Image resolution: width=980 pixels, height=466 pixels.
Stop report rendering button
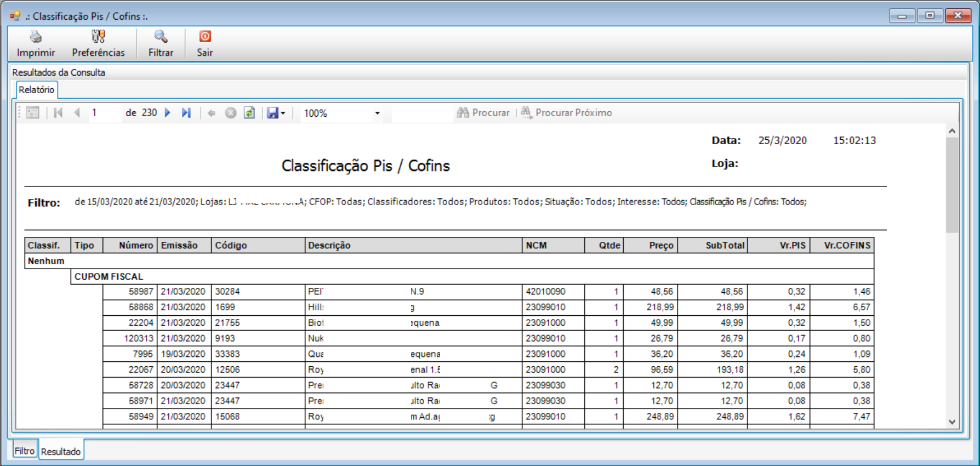pyautogui.click(x=231, y=113)
